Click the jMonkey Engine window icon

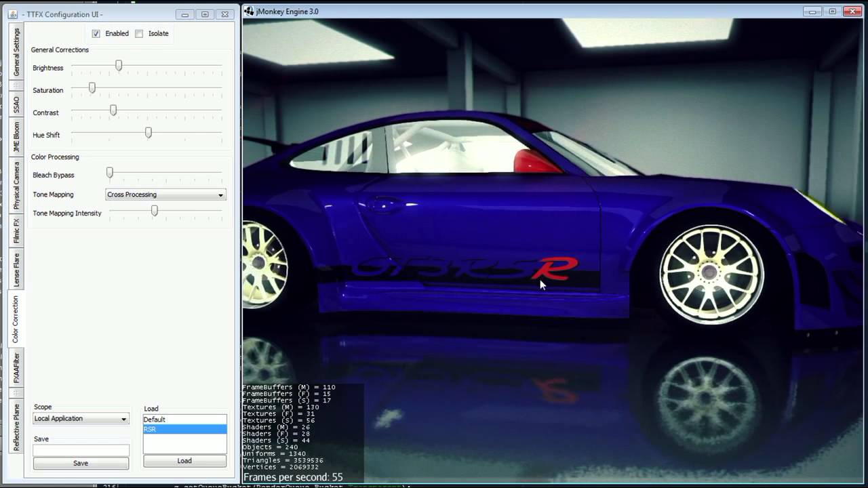point(250,11)
